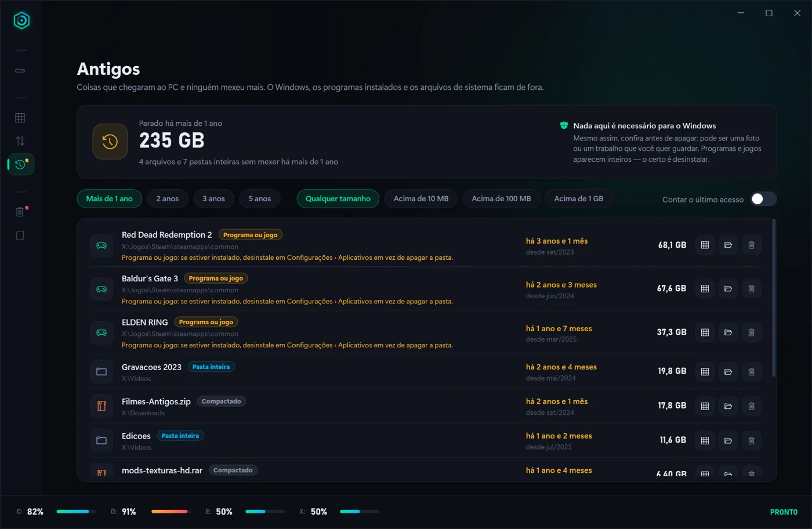
Task: Open the grid map view in the sidebar
Action: (x=20, y=118)
